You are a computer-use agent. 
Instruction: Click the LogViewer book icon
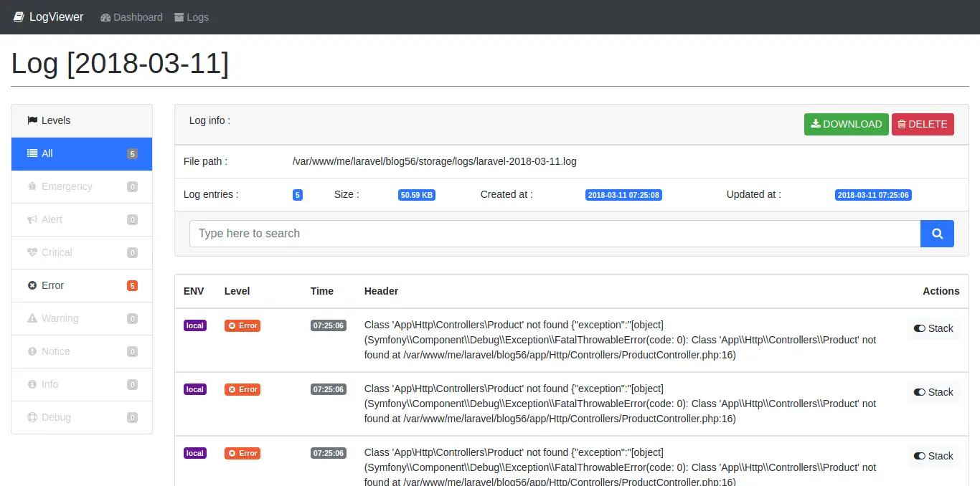pos(19,17)
